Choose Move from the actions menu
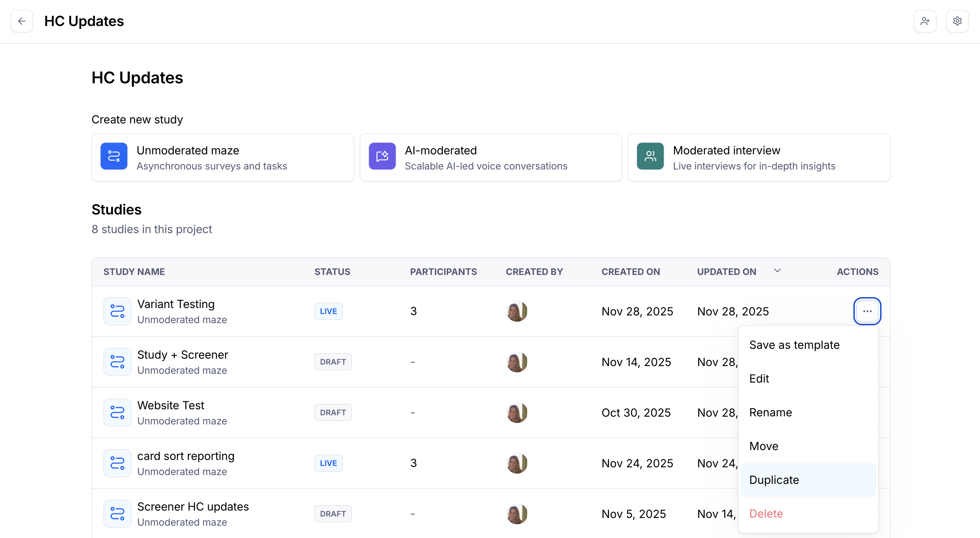This screenshot has width=980, height=538. click(x=764, y=446)
